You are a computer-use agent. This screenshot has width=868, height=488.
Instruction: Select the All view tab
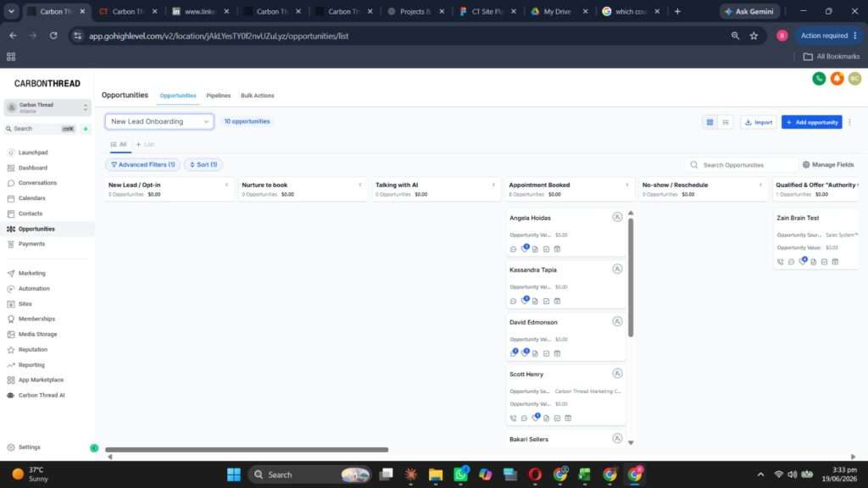(x=119, y=144)
